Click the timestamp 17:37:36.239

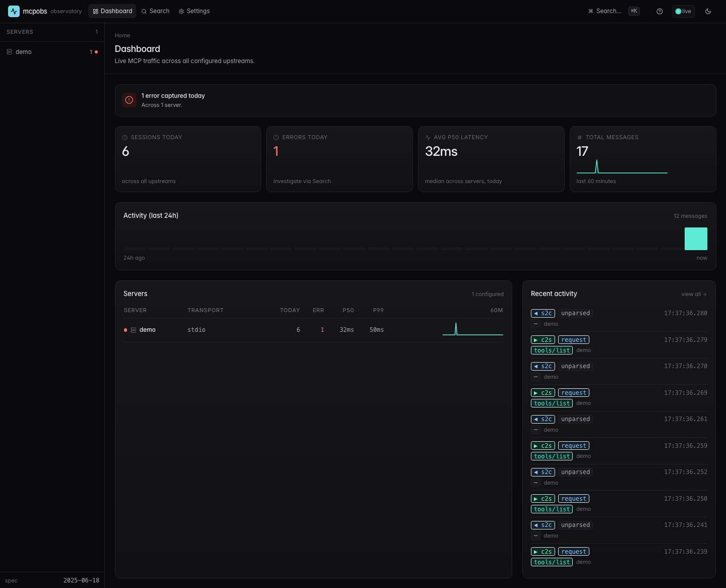685,552
